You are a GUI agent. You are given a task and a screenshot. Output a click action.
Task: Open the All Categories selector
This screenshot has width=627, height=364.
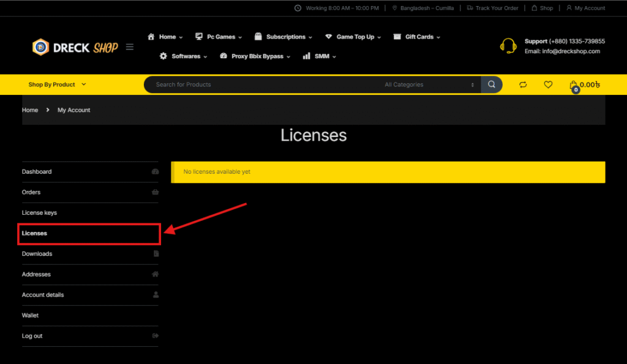[429, 84]
